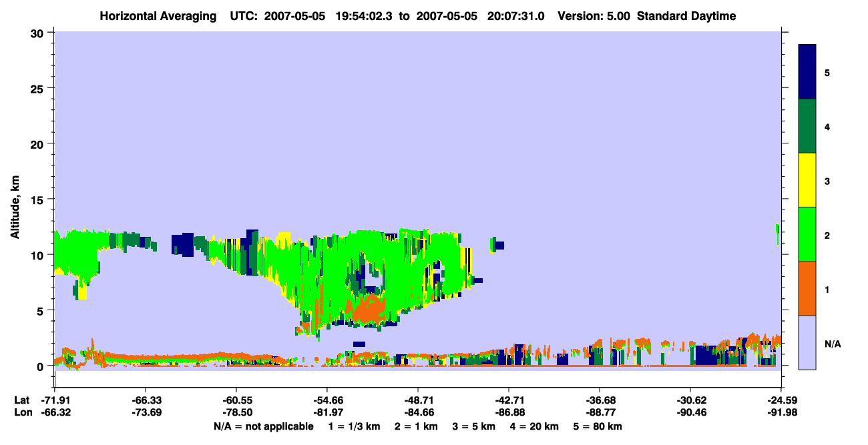Click the small green feature at the plot's right edge
Image resolution: width=868 pixels, height=445 pixels.
(777, 234)
